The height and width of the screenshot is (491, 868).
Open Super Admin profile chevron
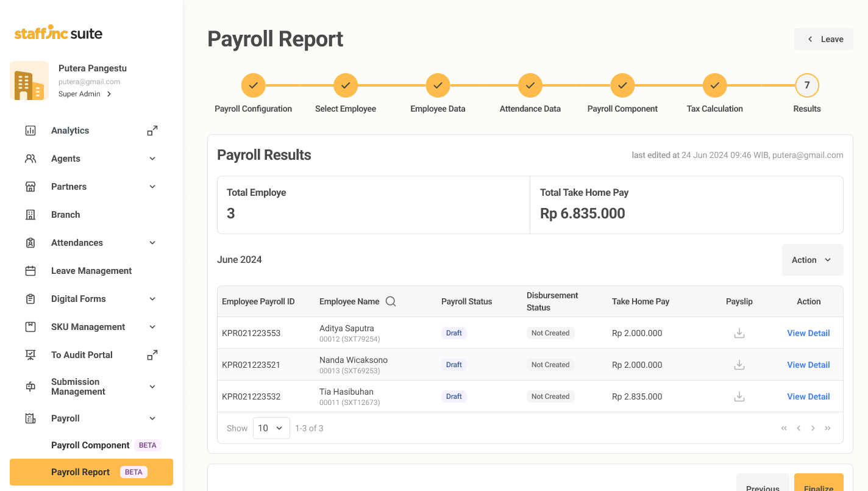coord(109,94)
